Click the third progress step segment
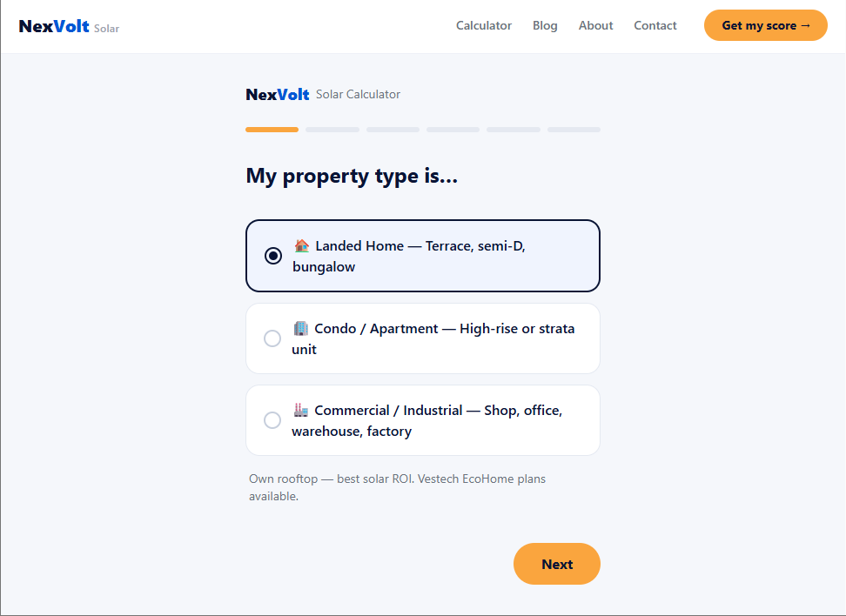846x616 pixels. click(393, 130)
